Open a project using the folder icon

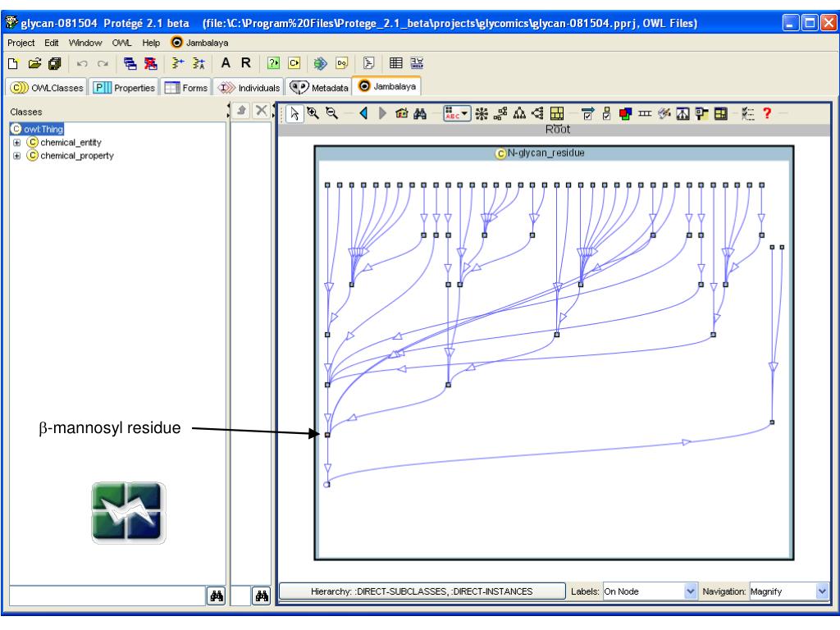pos(34,63)
